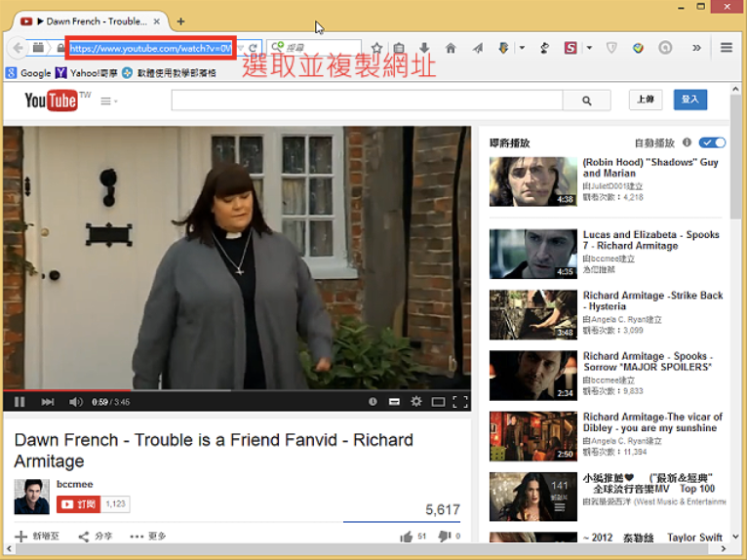Click the video progress bar

pyautogui.click(x=237, y=390)
